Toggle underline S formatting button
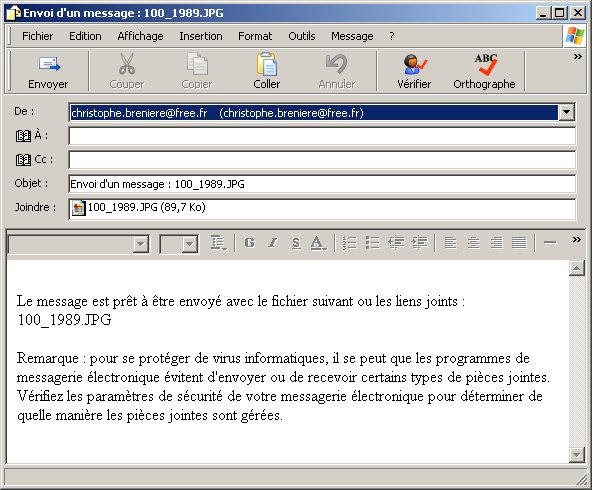Viewport: 592px width, 490px height. click(x=296, y=243)
